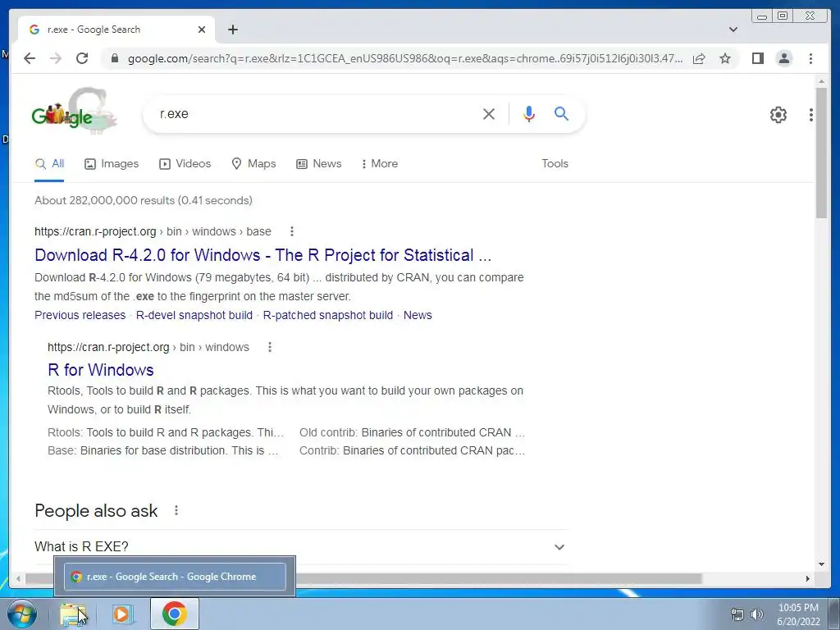
Task: Open the volume control in tray
Action: (x=757, y=614)
